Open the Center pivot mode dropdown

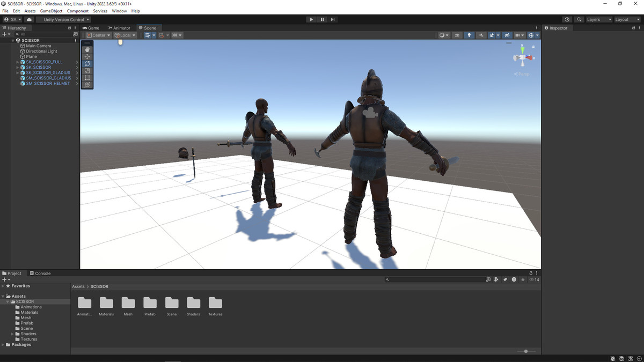pos(98,35)
